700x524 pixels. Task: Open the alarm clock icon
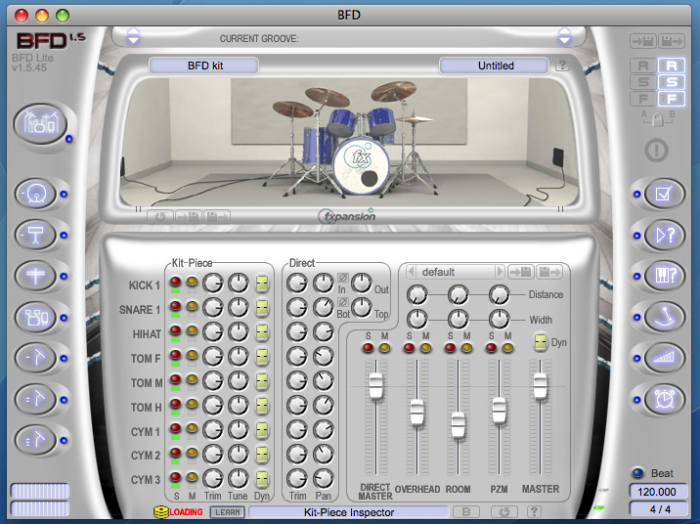664,399
